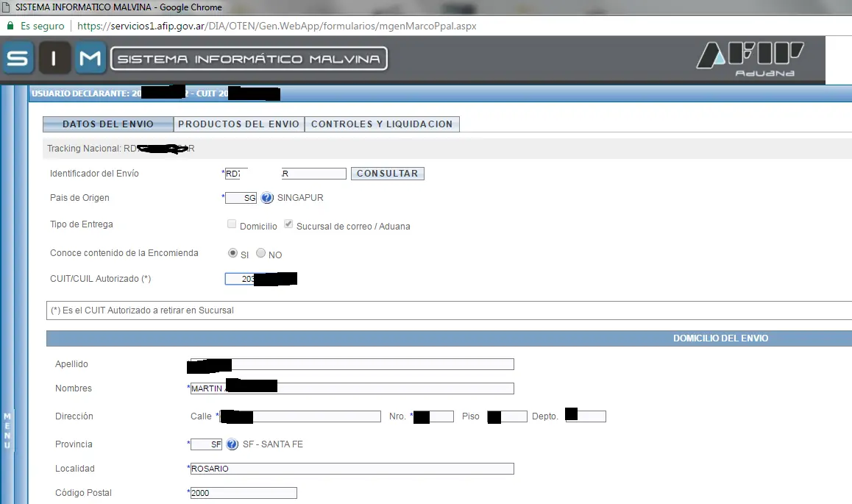Click the Tipo de Entrega label
The width and height of the screenshot is (852, 504).
coord(82,224)
